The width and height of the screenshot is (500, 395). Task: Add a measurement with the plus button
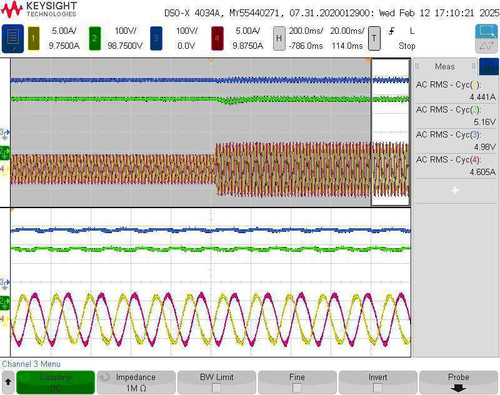455,190
